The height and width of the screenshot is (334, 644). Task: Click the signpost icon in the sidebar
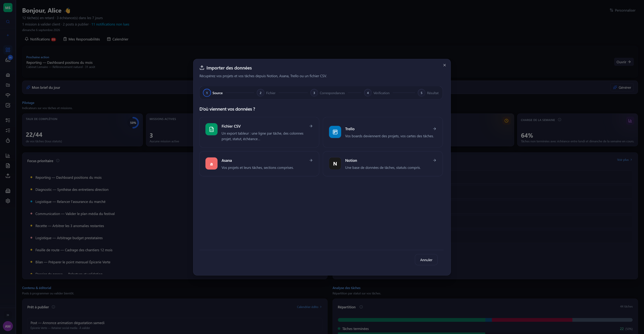[x=8, y=95]
